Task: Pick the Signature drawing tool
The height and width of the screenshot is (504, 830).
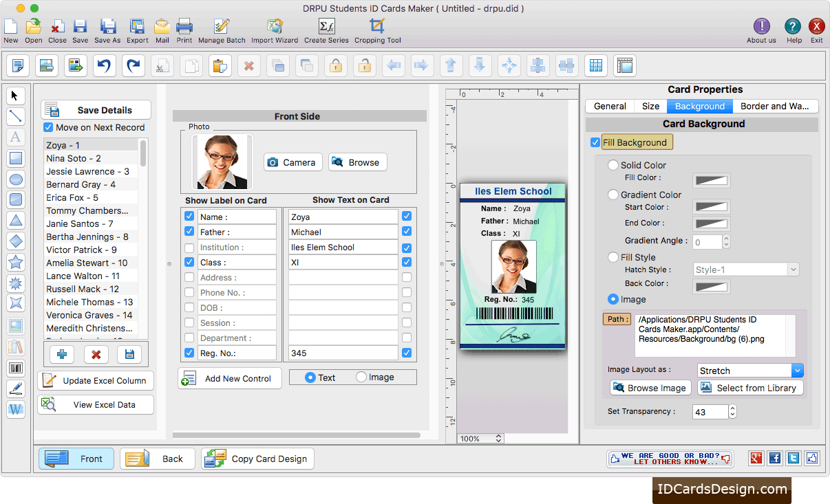Action: point(17,389)
